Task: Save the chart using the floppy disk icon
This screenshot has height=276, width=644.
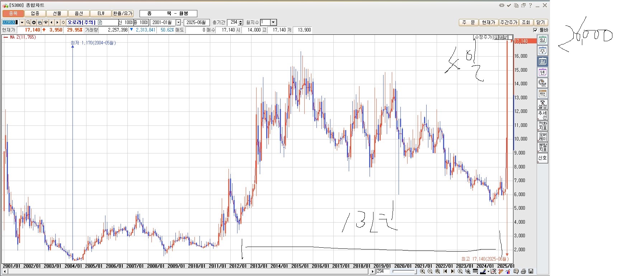Action: click(531, 271)
